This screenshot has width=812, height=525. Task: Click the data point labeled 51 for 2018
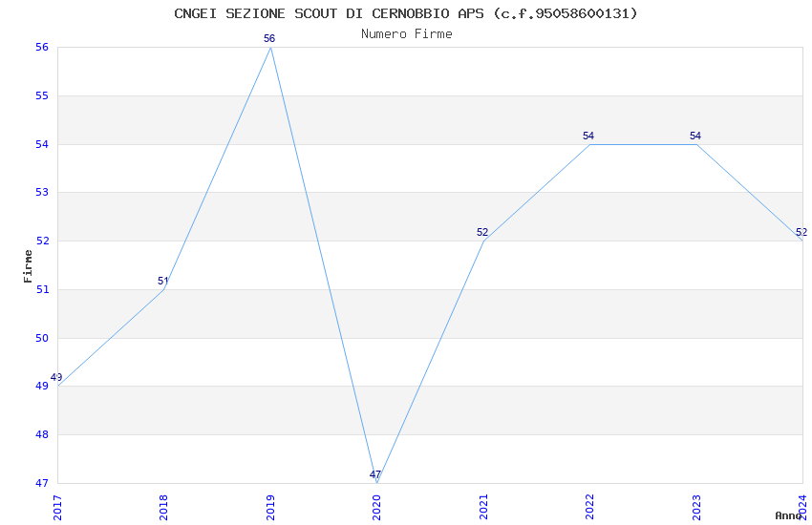(163, 289)
